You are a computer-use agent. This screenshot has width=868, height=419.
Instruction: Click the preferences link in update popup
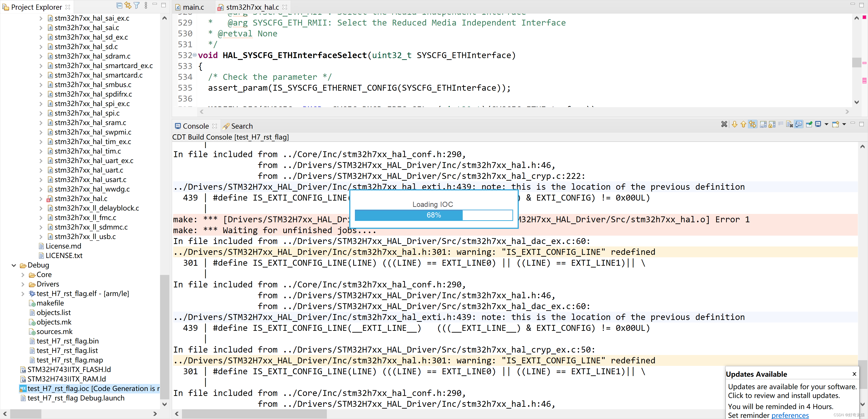(790, 415)
